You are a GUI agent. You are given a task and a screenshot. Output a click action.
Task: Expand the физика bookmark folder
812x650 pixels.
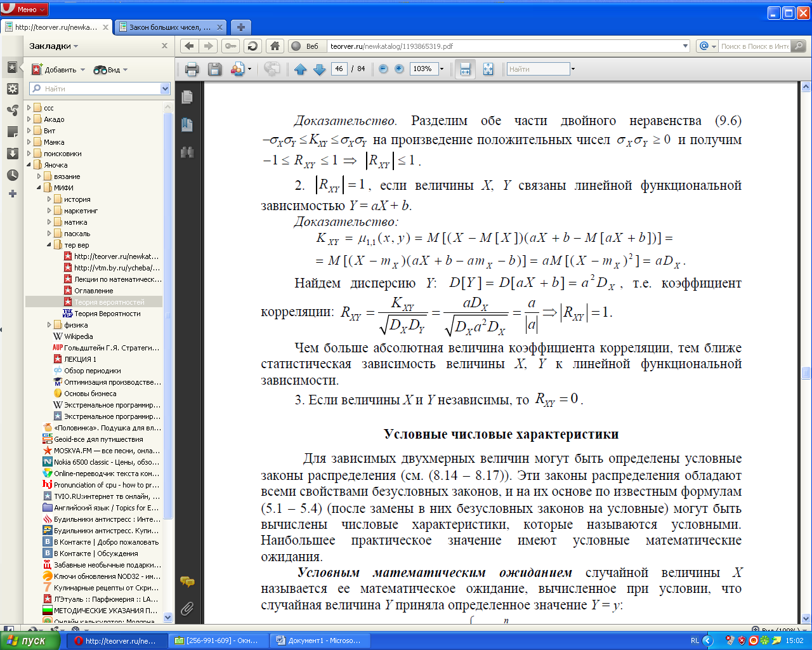click(49, 325)
